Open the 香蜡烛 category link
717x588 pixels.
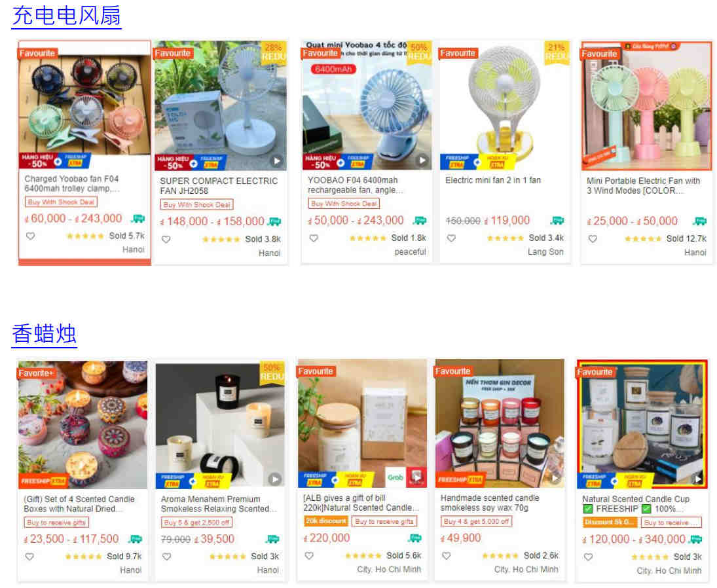coord(45,334)
